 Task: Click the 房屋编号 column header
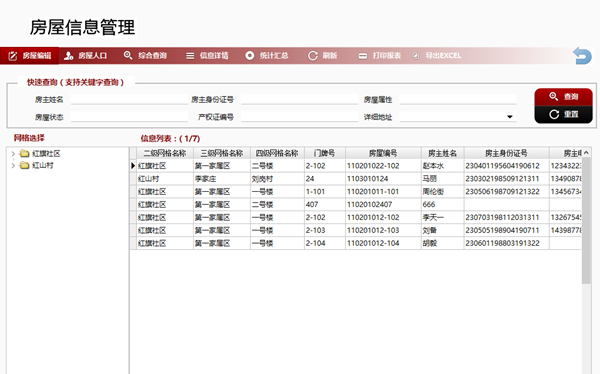coord(383,153)
